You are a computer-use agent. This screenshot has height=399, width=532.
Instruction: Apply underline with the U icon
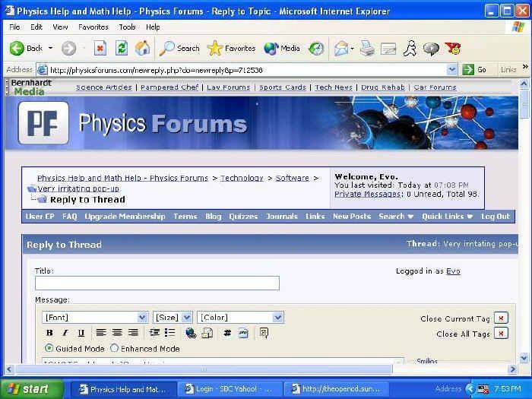pos(81,333)
